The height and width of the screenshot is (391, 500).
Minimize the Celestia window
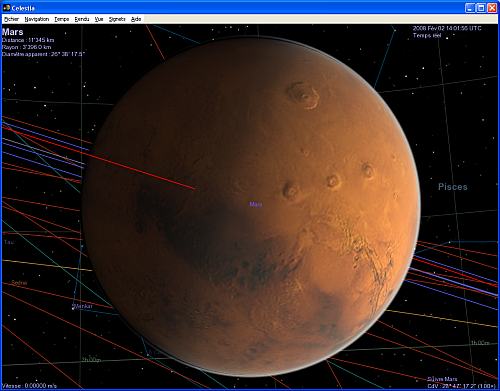(470, 8)
